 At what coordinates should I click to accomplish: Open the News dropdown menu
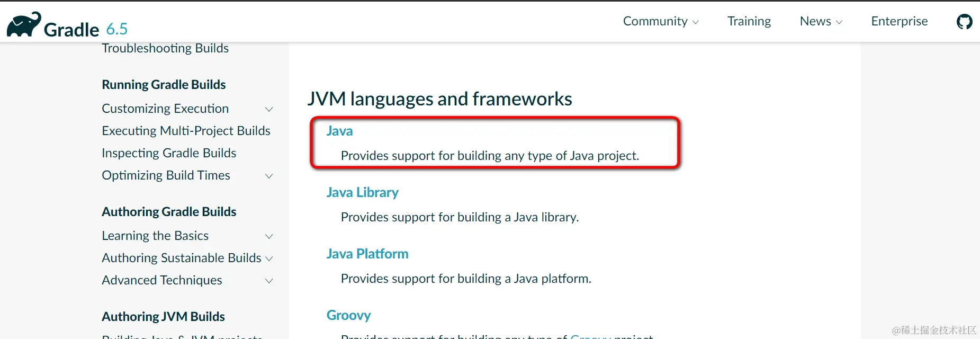[821, 21]
